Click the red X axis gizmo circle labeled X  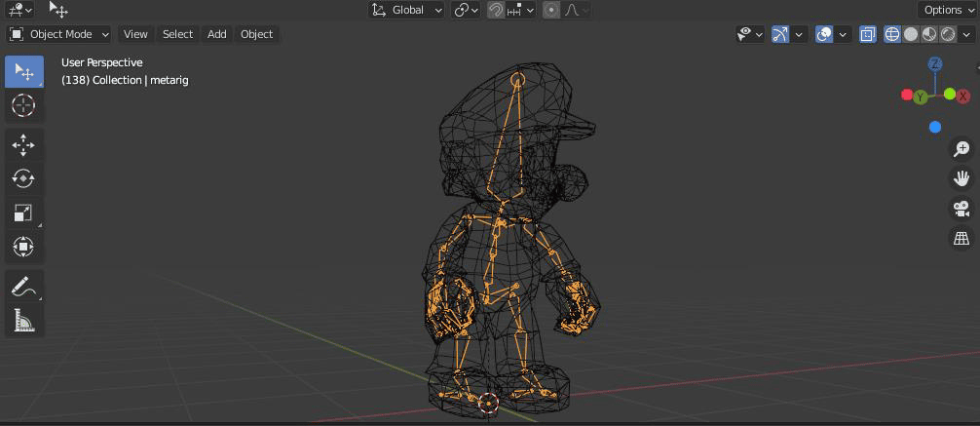(963, 96)
